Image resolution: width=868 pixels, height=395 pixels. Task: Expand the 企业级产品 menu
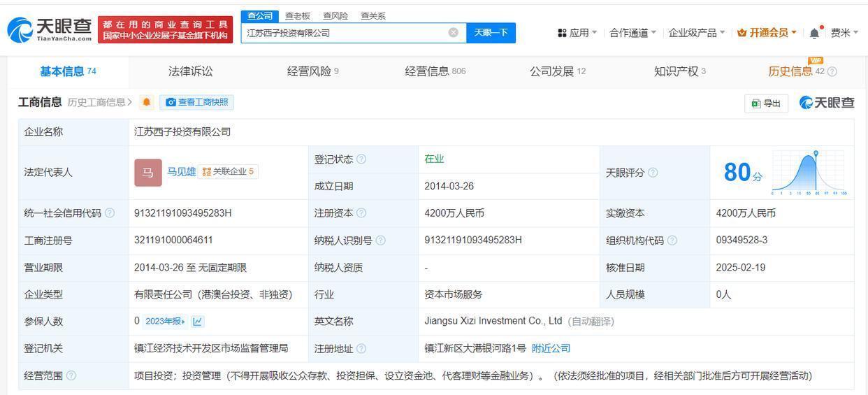(x=696, y=33)
